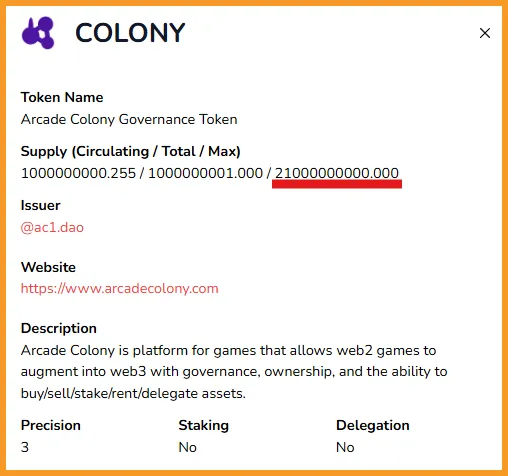Click the Website label

pos(48,267)
